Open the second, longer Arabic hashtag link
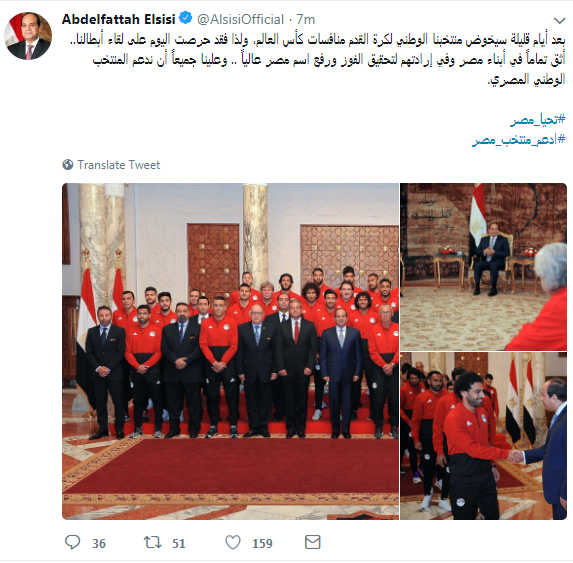The image size is (573, 563). (519, 140)
